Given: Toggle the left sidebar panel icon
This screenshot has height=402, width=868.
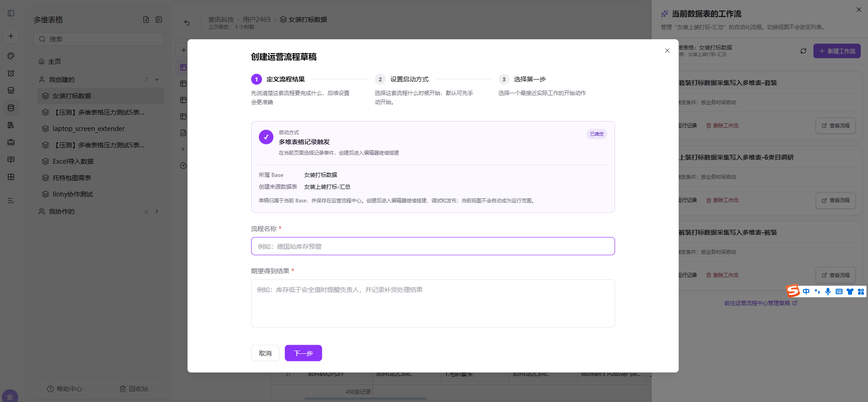Looking at the screenshot, I should pyautogui.click(x=11, y=13).
